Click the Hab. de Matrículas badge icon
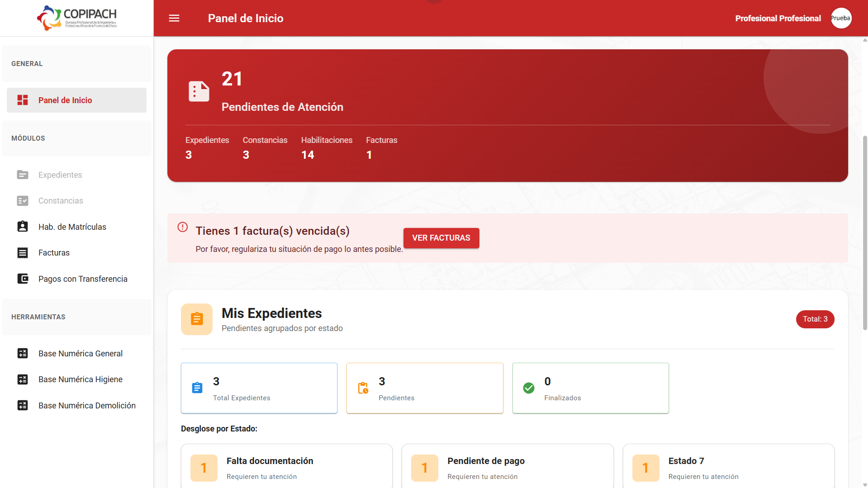Screen dimensions: 868x488 click(x=23, y=227)
